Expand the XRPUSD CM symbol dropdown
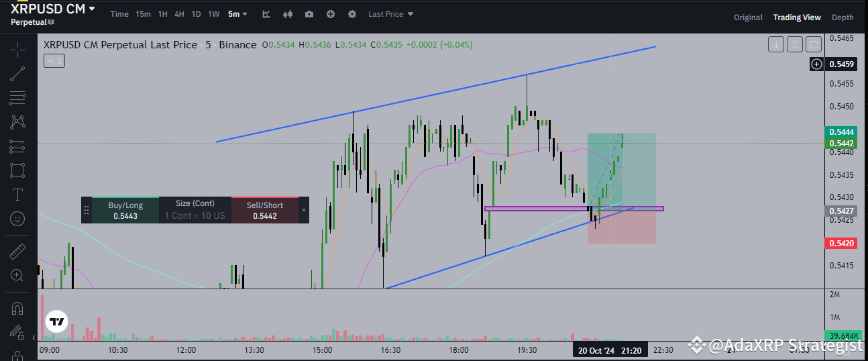The width and height of the screenshot is (868, 361). pyautogui.click(x=92, y=9)
